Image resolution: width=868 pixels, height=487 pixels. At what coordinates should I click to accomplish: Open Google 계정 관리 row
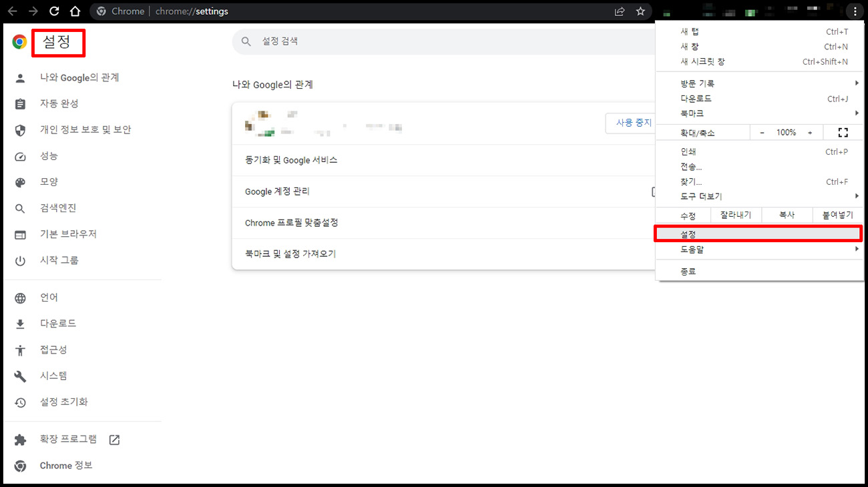click(x=443, y=191)
